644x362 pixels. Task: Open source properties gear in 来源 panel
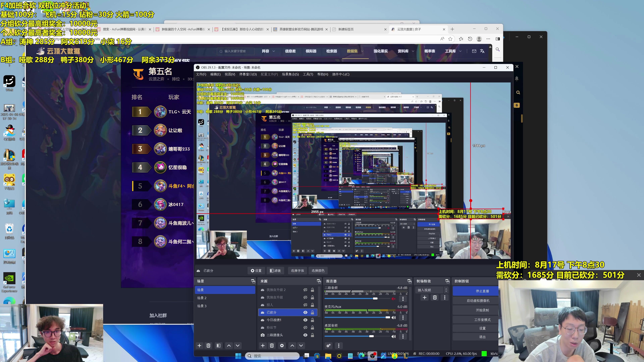coord(282,346)
